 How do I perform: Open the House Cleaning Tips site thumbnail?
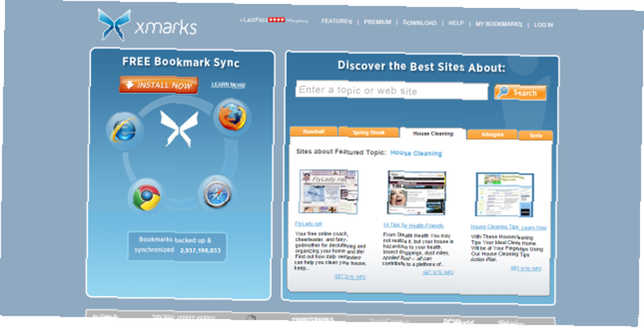coord(505,195)
